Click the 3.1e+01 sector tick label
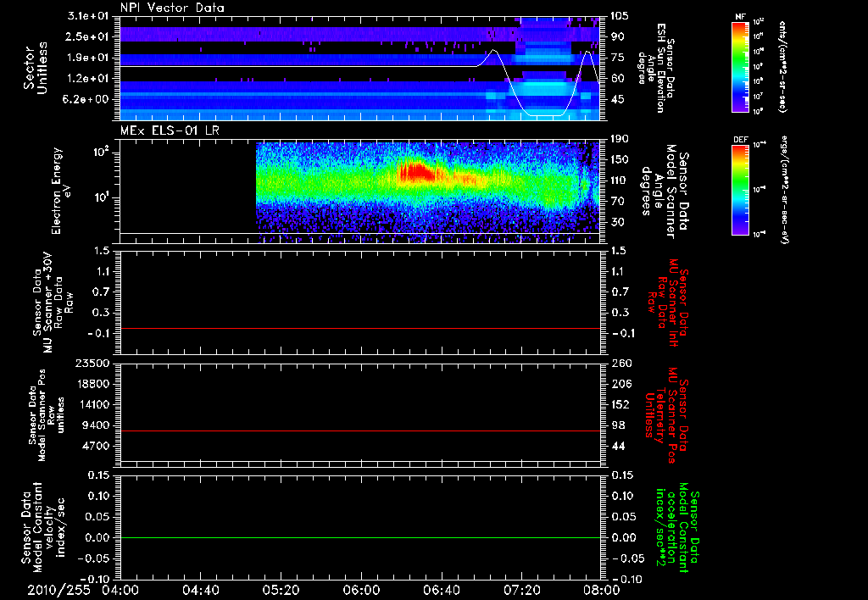Image resolution: width=868 pixels, height=600 pixels. [x=88, y=16]
